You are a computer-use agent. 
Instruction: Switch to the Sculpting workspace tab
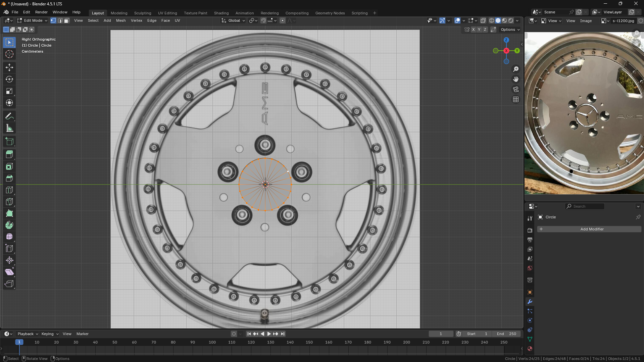[x=143, y=13]
